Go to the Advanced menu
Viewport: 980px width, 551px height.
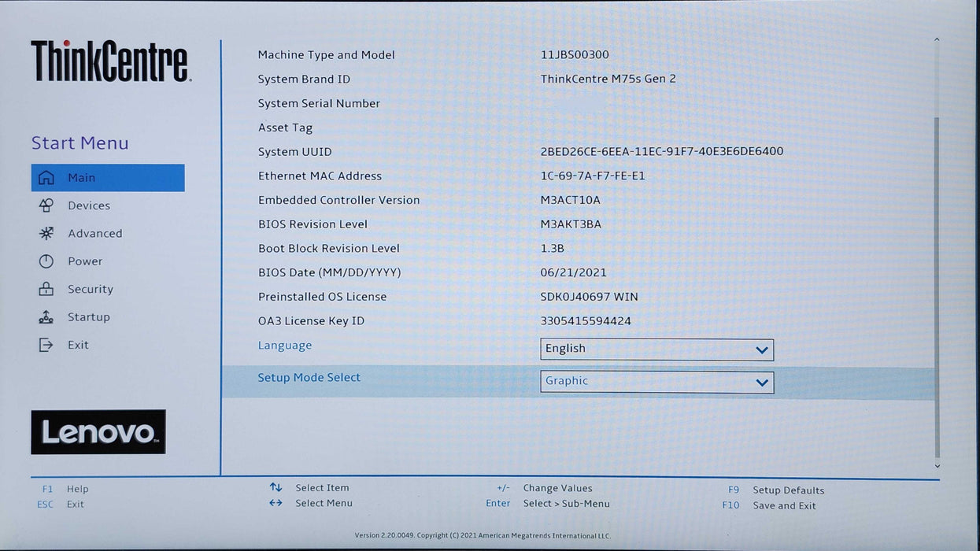click(x=95, y=233)
